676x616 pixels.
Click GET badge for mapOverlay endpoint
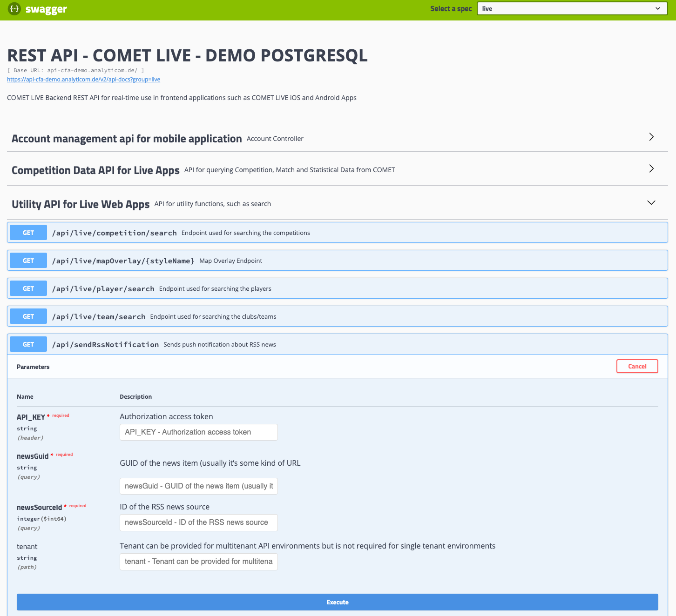pyautogui.click(x=28, y=261)
